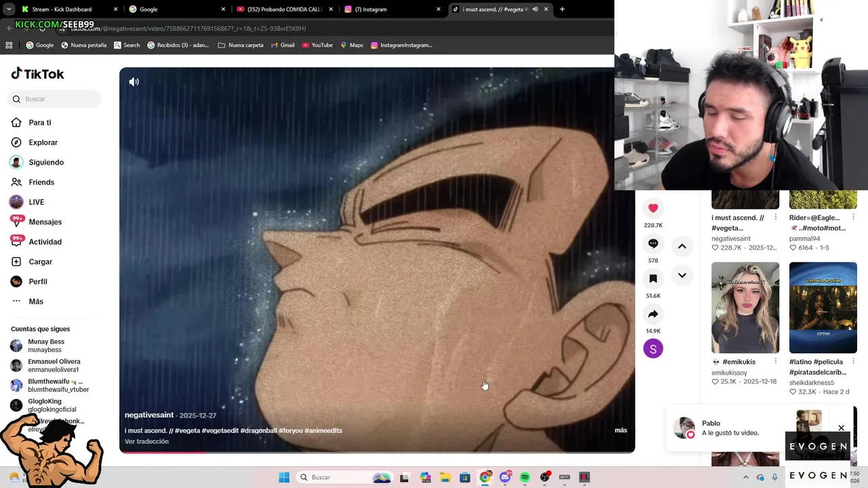Go to the next video arrow
868x488 pixels.
coord(682,275)
